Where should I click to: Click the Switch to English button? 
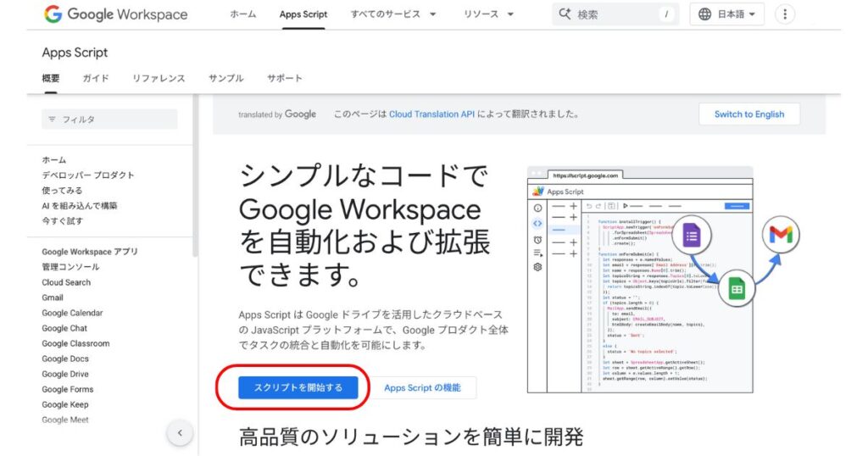coord(749,114)
